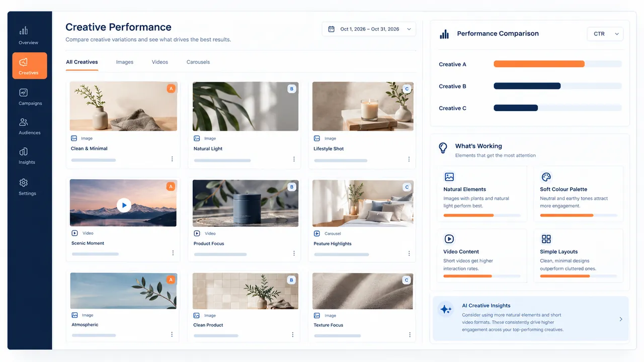The image size is (644, 362).
Task: Open Insights from the sidebar
Action: 27,156
